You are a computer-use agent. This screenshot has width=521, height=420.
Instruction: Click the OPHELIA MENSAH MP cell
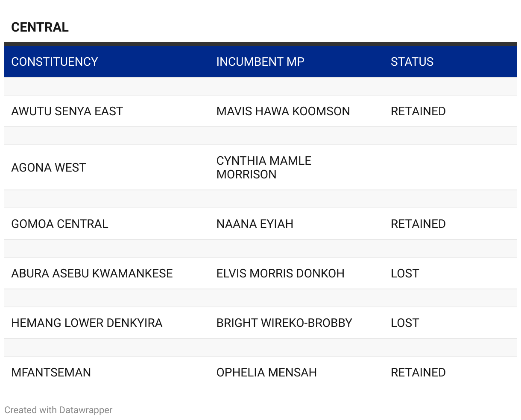pyautogui.click(x=266, y=373)
